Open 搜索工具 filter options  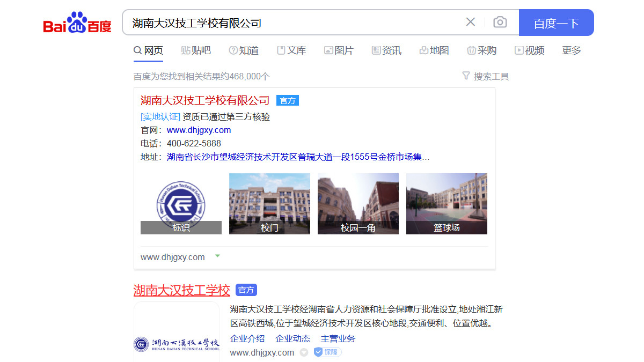(x=486, y=76)
